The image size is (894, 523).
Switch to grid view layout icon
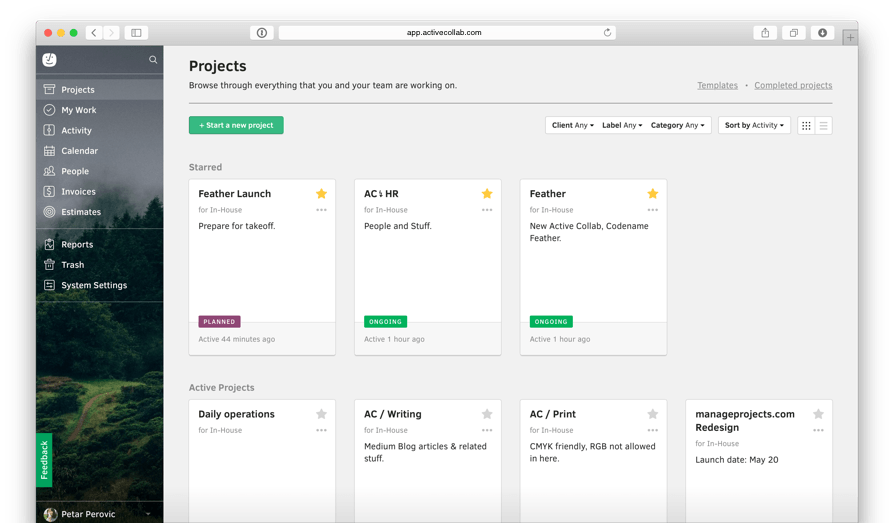(807, 126)
